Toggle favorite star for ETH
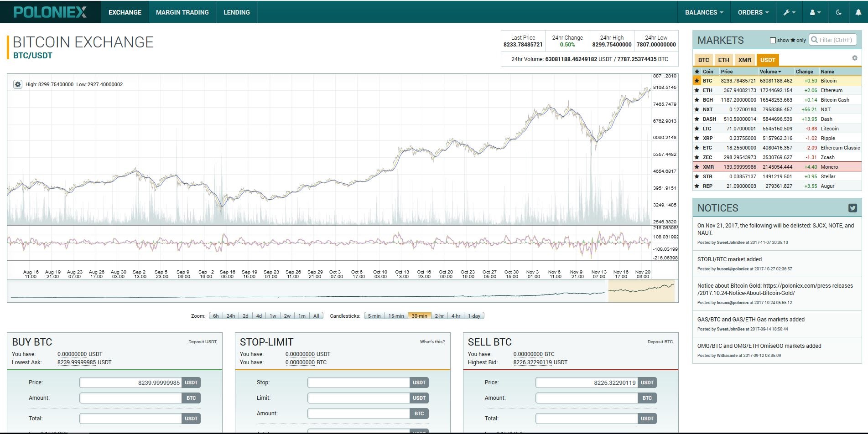 pos(696,90)
